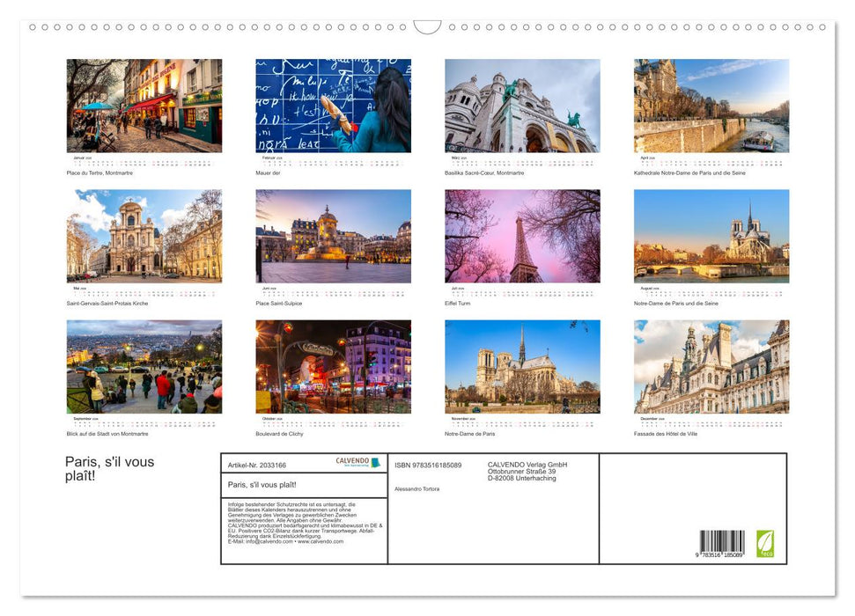Click the author name Alessandro Tortora
855x616 pixels.
coord(418,489)
